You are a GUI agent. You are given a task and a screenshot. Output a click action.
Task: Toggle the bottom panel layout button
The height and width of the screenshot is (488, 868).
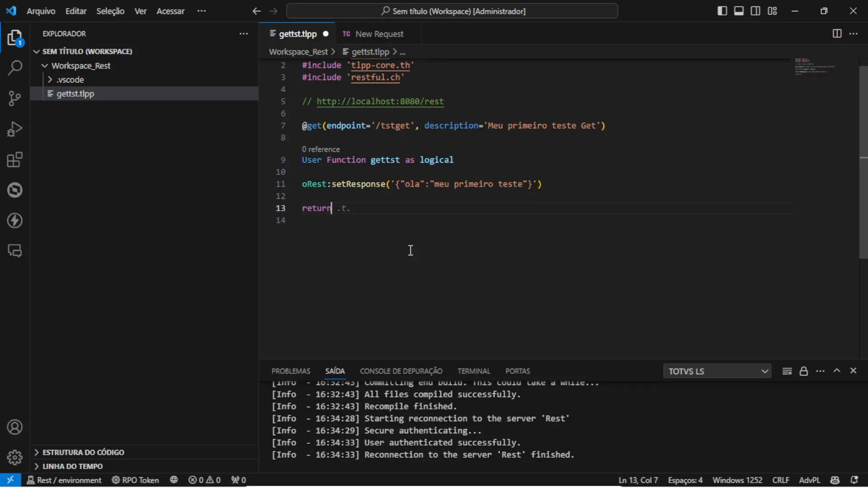click(739, 11)
